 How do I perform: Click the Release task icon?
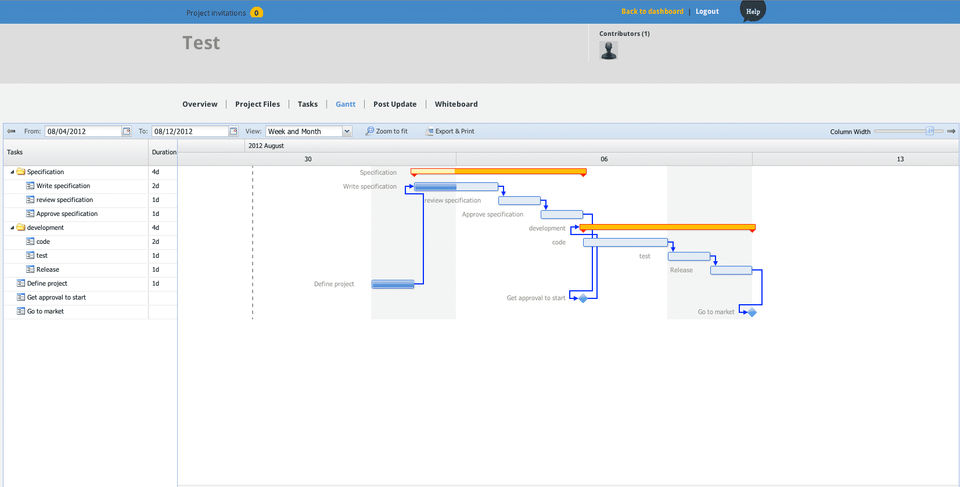pos(30,270)
